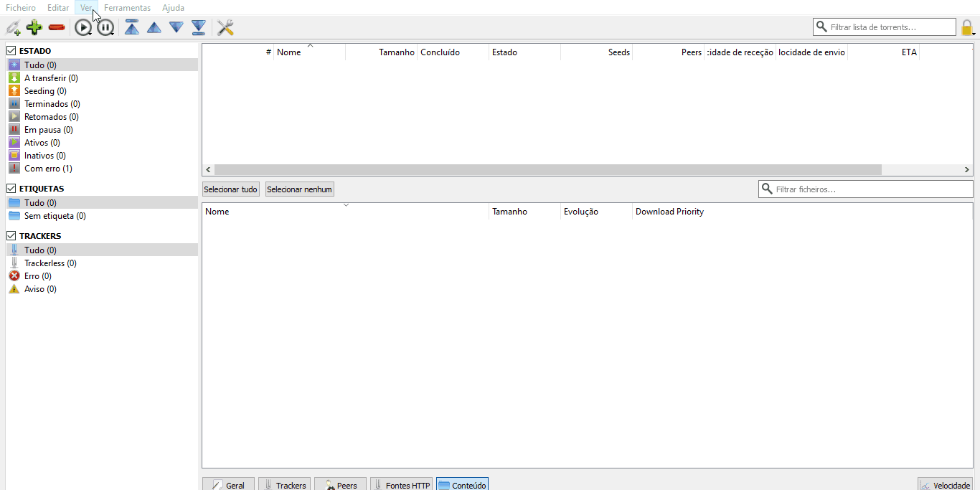Click the yellow padlock icon
The image size is (980, 490).
[x=966, y=28]
